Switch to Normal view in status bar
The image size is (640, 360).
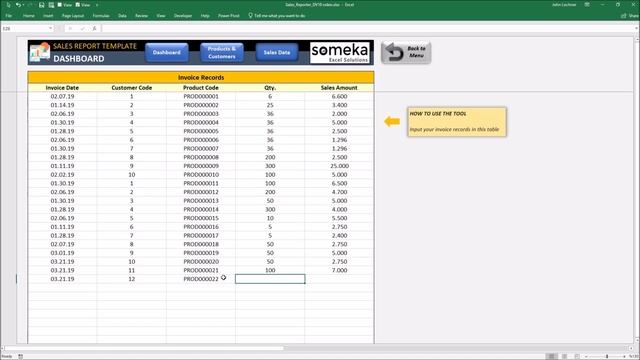[551, 356]
